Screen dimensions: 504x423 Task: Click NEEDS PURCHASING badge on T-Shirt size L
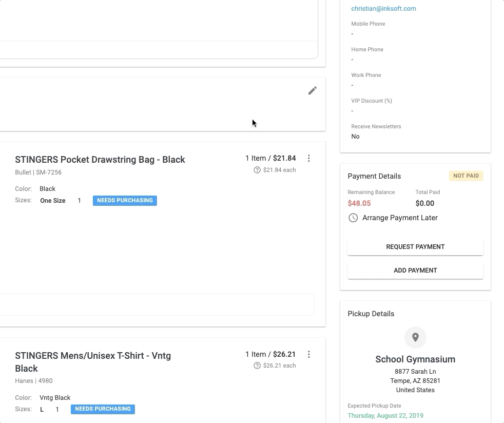point(103,409)
